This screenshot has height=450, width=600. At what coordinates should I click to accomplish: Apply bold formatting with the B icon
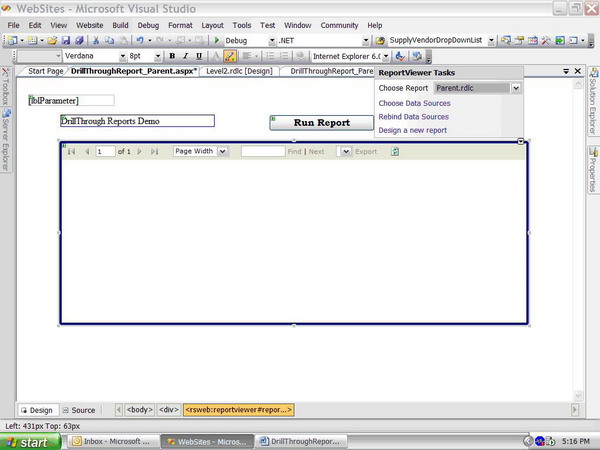tap(172, 56)
